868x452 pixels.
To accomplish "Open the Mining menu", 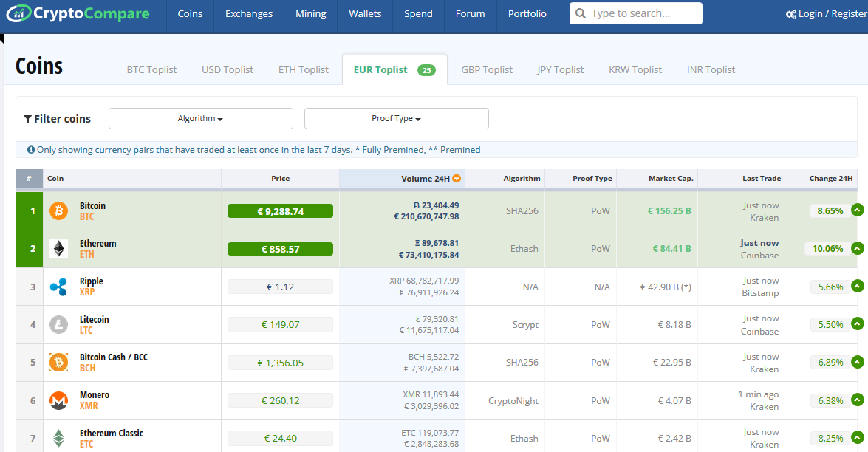I will click(310, 14).
